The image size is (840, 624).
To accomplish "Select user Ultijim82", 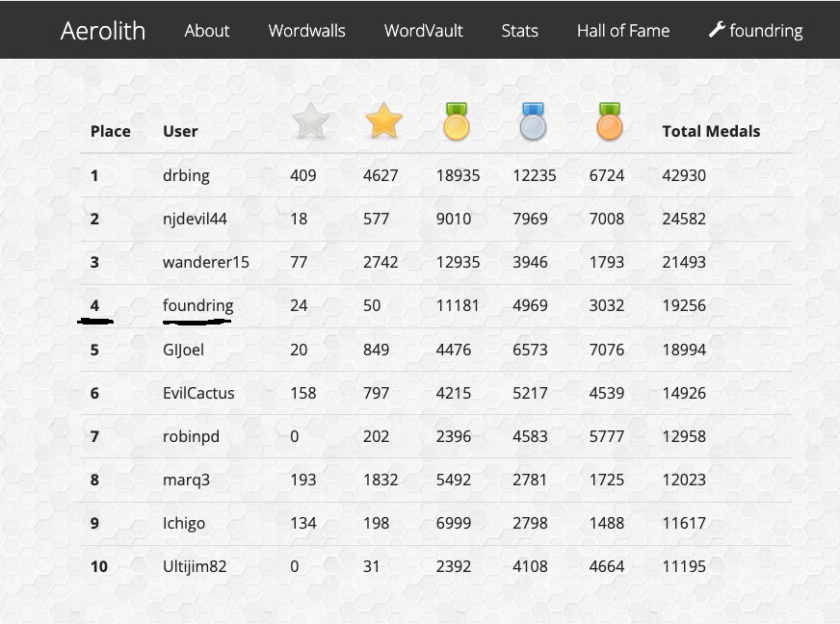I will click(x=195, y=567).
